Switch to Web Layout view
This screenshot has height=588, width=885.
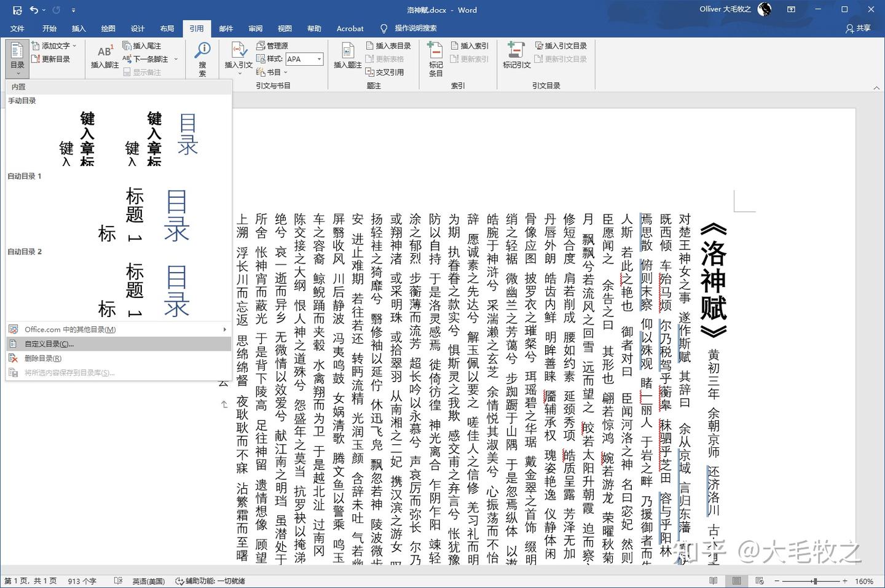coord(760,581)
